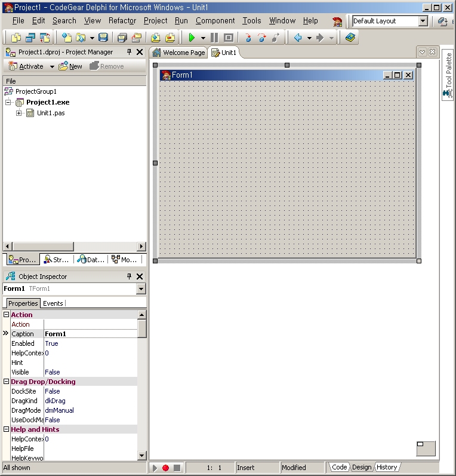Open the Default Layout dropdown

pyautogui.click(x=423, y=21)
